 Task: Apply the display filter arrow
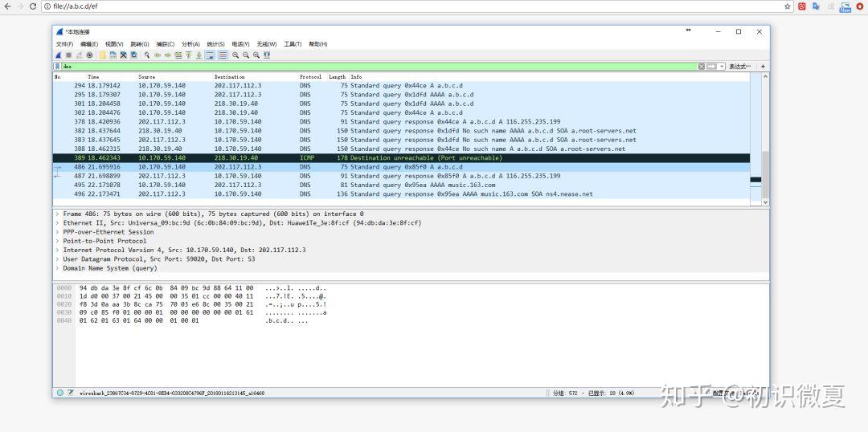pyautogui.click(x=711, y=67)
